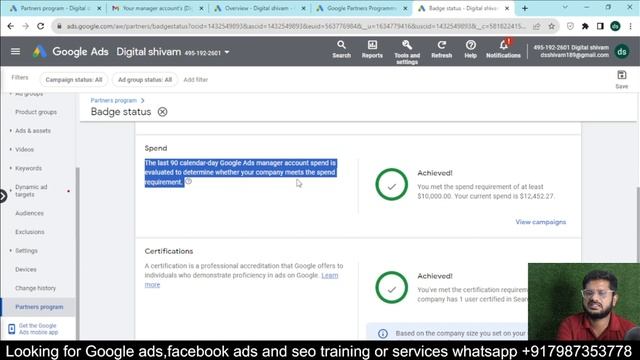Viewport: 640px width, 360px height.
Task: Click the Get the Google Ads mobile app icon
Action: (x=11, y=329)
